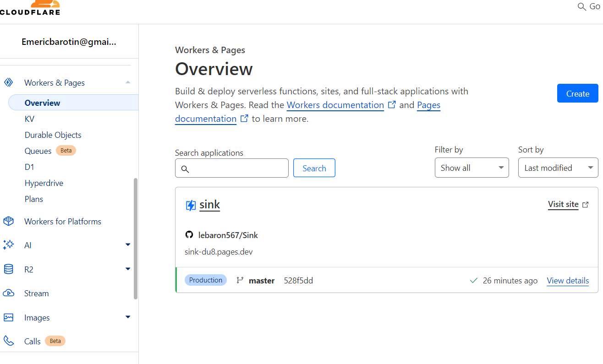Open Queues in the sidebar
603x364 pixels.
coord(38,151)
